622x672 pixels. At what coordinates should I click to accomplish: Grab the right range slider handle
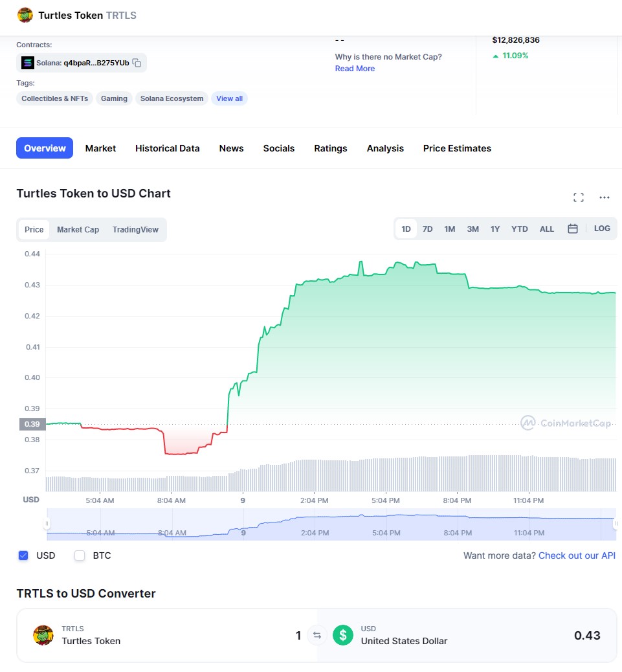point(616,523)
